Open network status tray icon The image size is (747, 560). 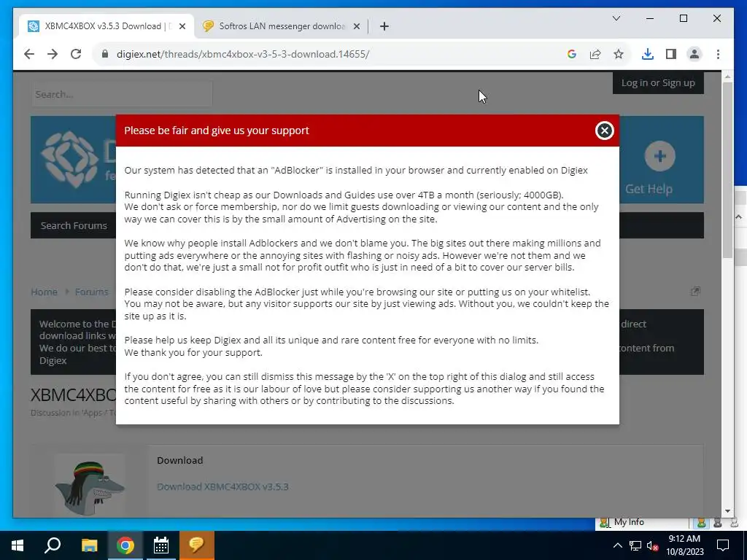coord(635,545)
